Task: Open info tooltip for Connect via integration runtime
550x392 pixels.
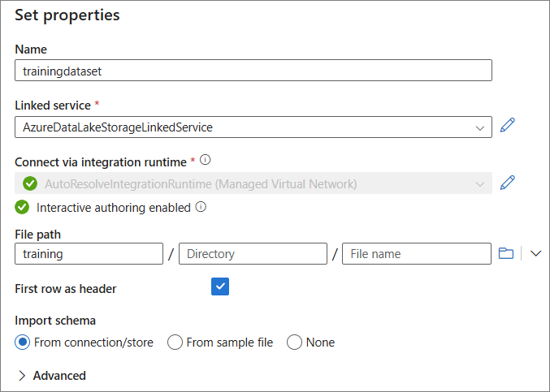Action: 206,160
